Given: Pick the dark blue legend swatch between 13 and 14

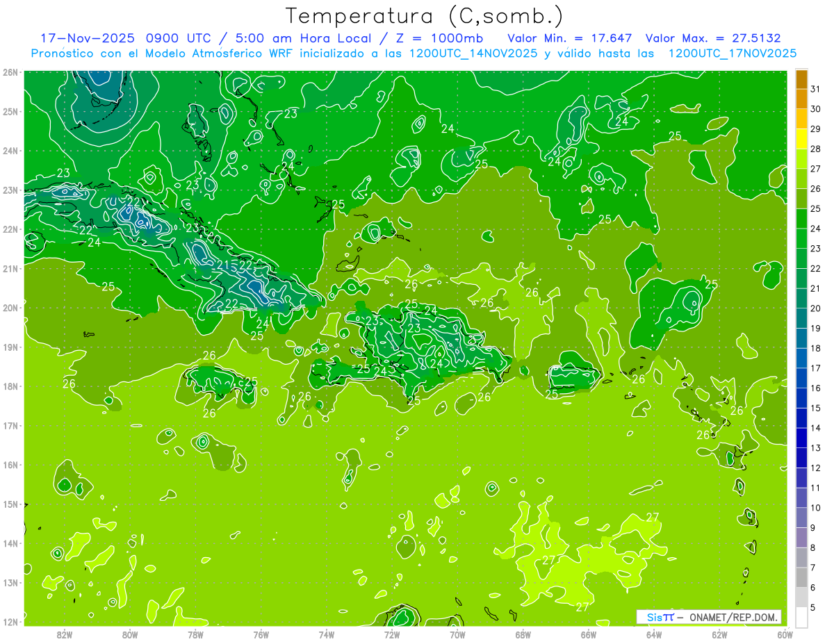Looking at the screenshot, I should click(801, 438).
